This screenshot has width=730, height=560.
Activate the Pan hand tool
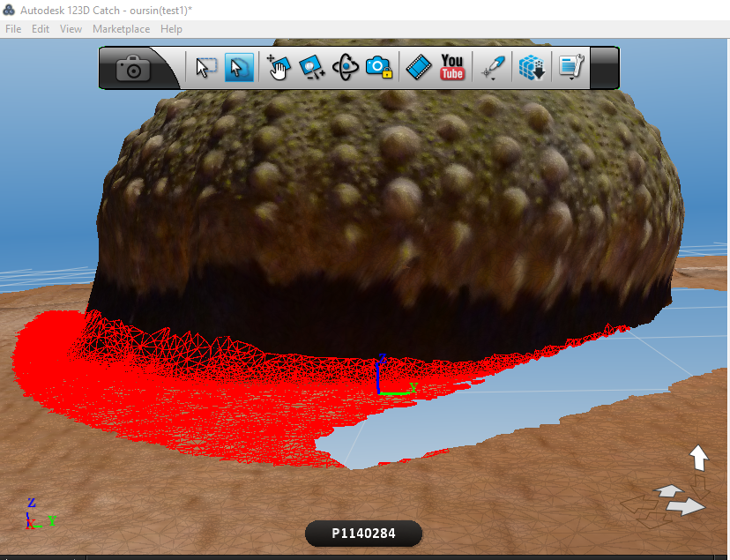[279, 68]
